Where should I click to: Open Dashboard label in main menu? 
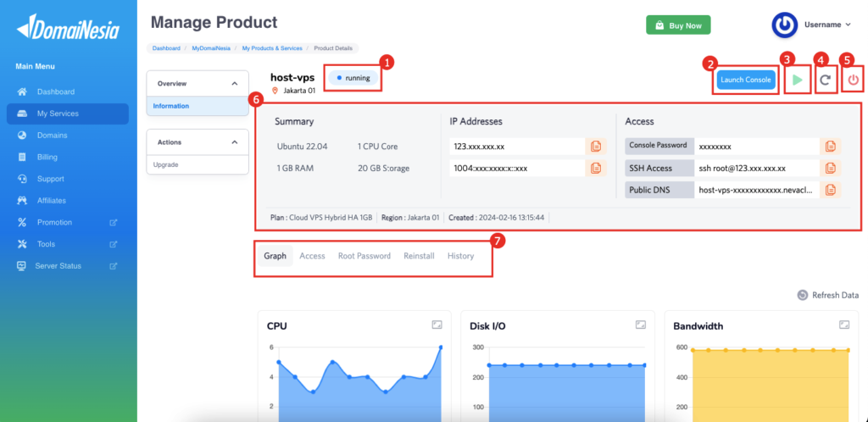55,92
